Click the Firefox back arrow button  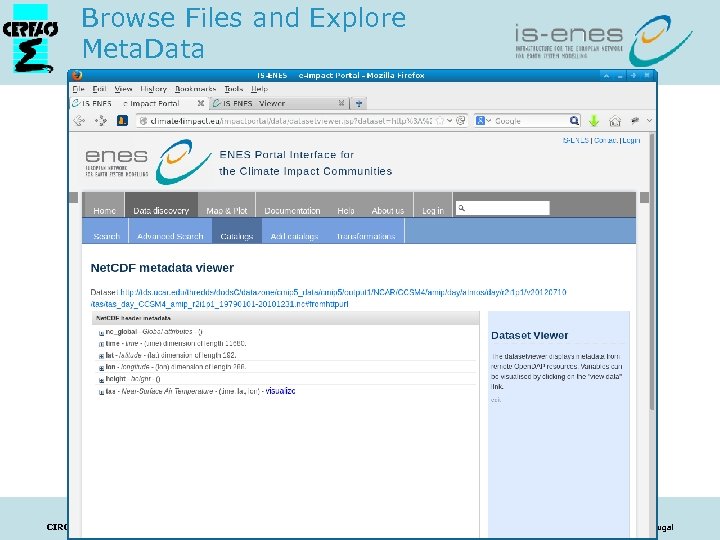click(79, 121)
